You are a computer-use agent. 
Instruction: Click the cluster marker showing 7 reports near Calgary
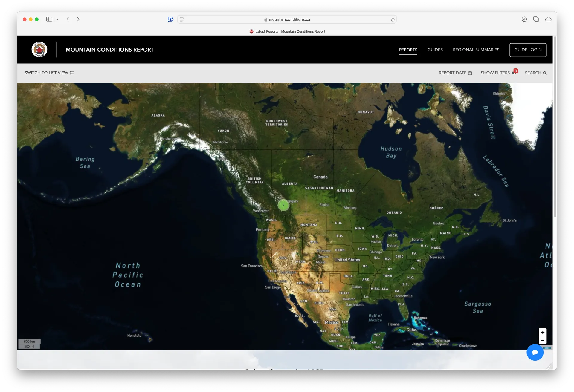click(x=283, y=205)
